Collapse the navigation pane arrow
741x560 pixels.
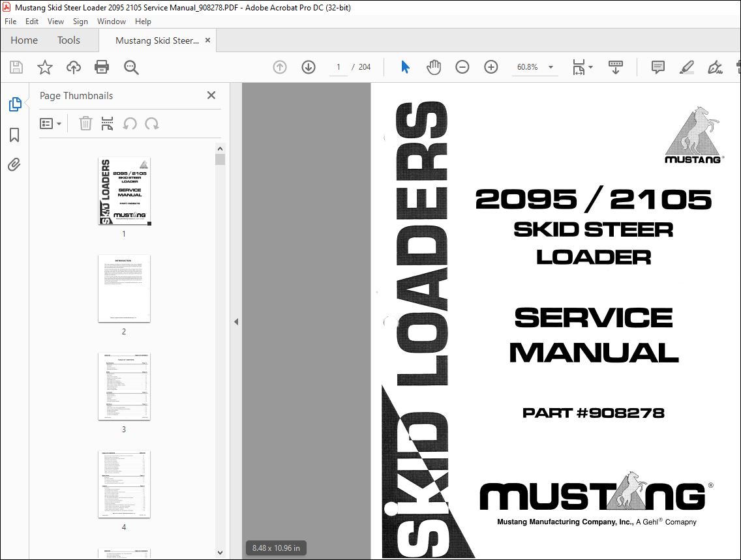point(236,321)
